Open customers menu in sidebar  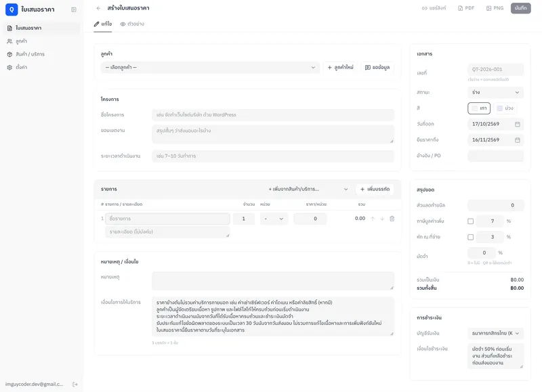pos(42,41)
